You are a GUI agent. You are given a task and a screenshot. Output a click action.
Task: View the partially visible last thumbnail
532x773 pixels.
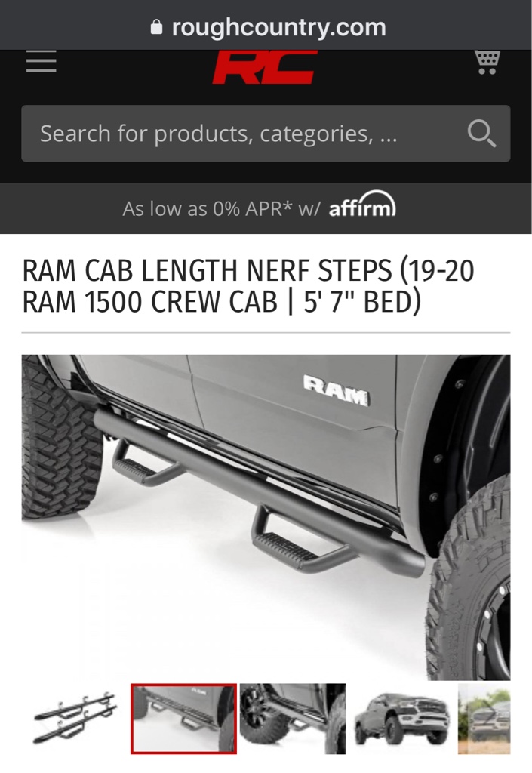coord(484,719)
